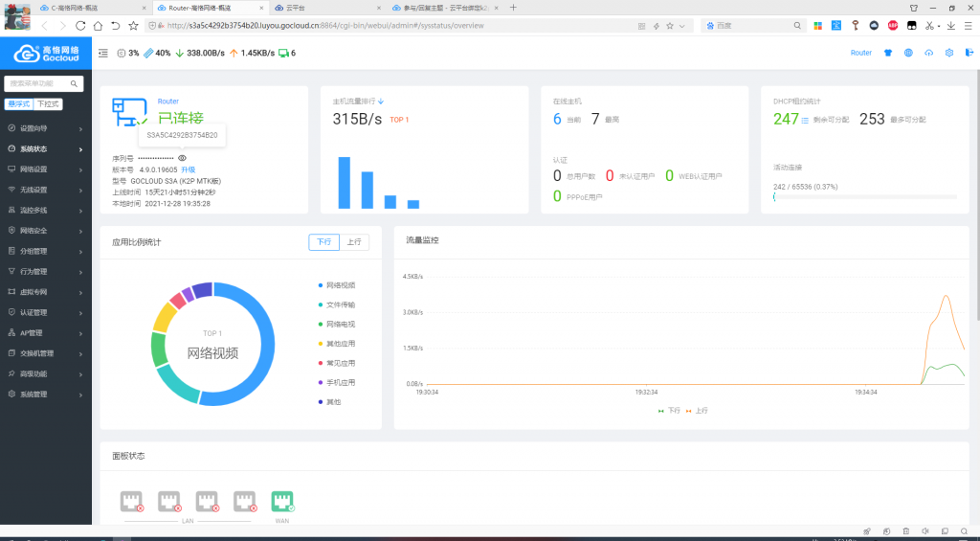Toggle 上行 series in traffic monitor legend

tap(697, 411)
